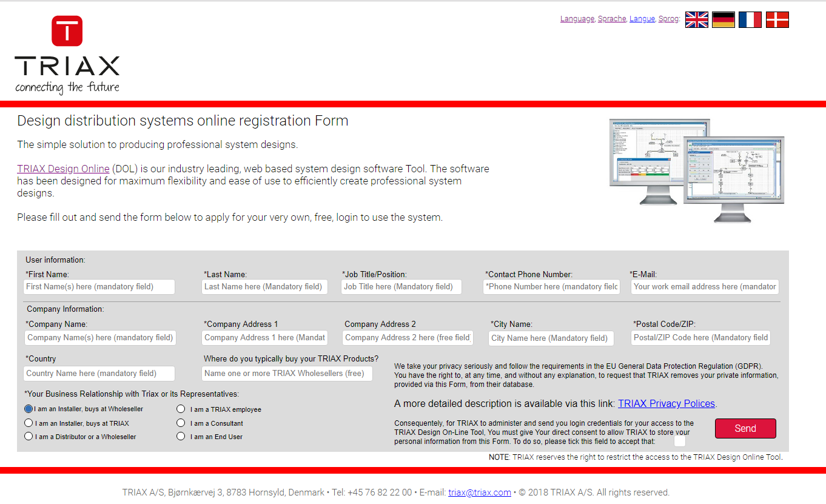Viewport: 826px width, 504px height.
Task: Focus the Company Address 1 field
Action: coord(264,338)
